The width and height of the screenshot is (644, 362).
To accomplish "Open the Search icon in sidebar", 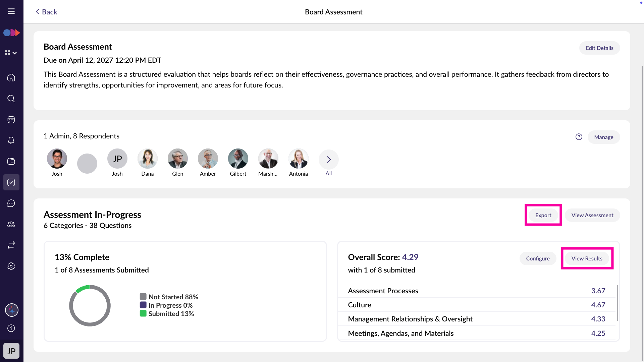I will pyautogui.click(x=11, y=99).
